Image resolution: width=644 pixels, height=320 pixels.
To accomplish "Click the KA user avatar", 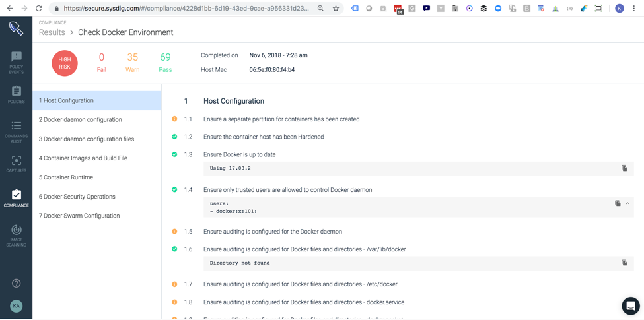I will coord(17,305).
